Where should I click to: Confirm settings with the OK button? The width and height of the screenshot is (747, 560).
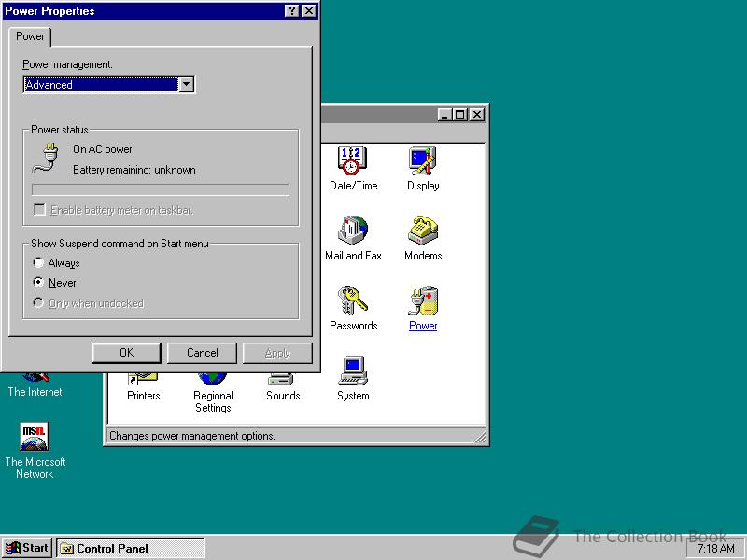pos(126,353)
